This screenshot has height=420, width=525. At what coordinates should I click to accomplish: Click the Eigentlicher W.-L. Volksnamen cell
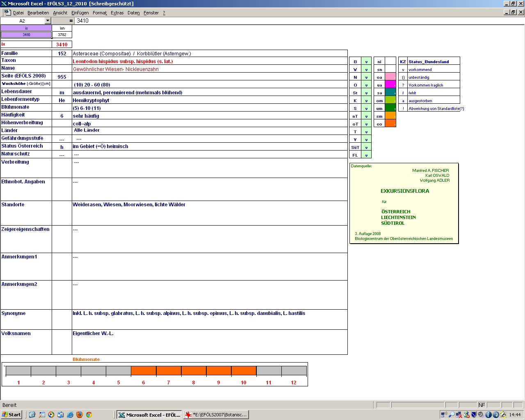210,342
